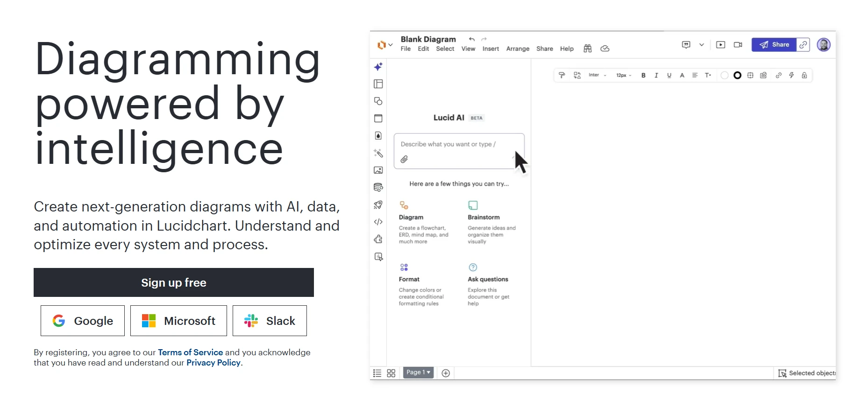Open the templates layout icon in sidebar
The width and height of the screenshot is (868, 415).
[x=378, y=84]
